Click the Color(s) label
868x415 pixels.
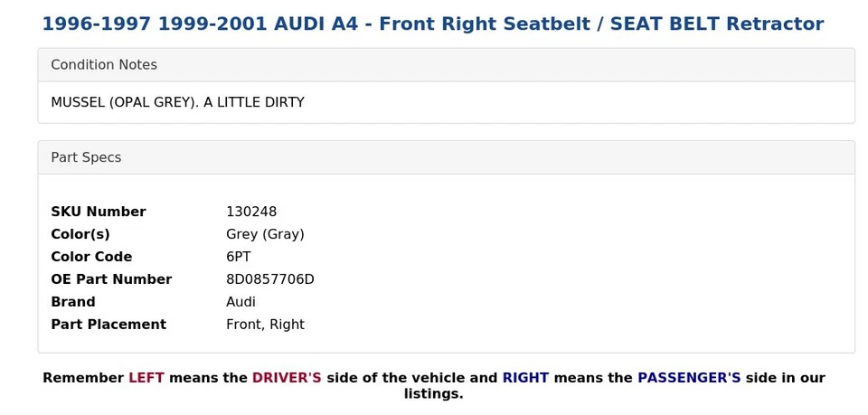[x=80, y=234]
